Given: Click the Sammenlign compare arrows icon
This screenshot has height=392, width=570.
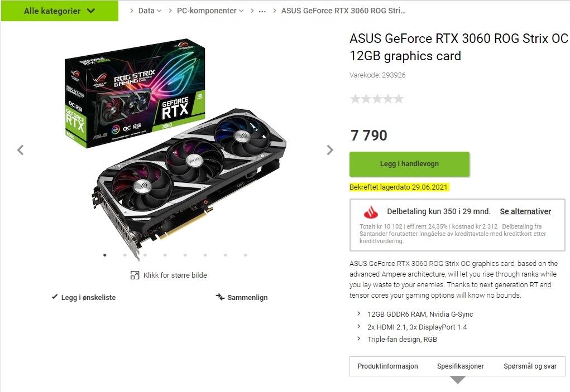Looking at the screenshot, I should tap(220, 297).
